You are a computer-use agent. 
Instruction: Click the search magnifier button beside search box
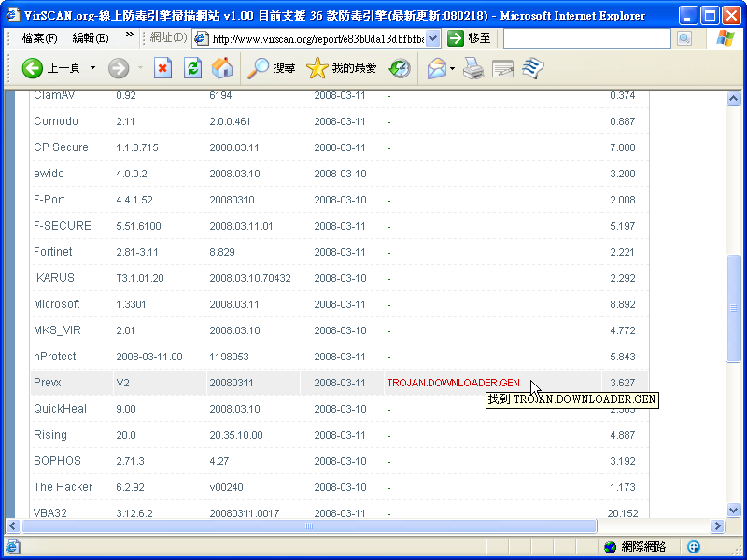[x=684, y=38]
